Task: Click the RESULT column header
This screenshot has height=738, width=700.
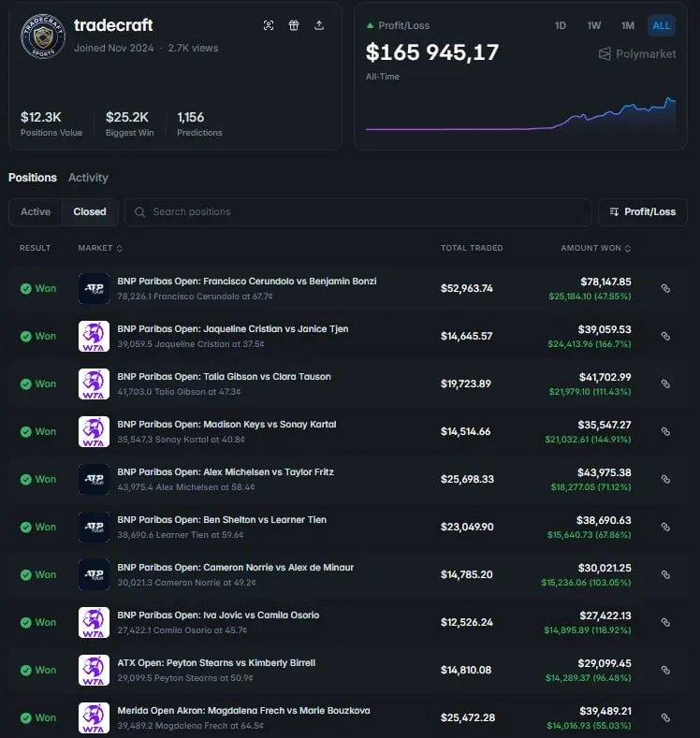Action: pyautogui.click(x=35, y=248)
